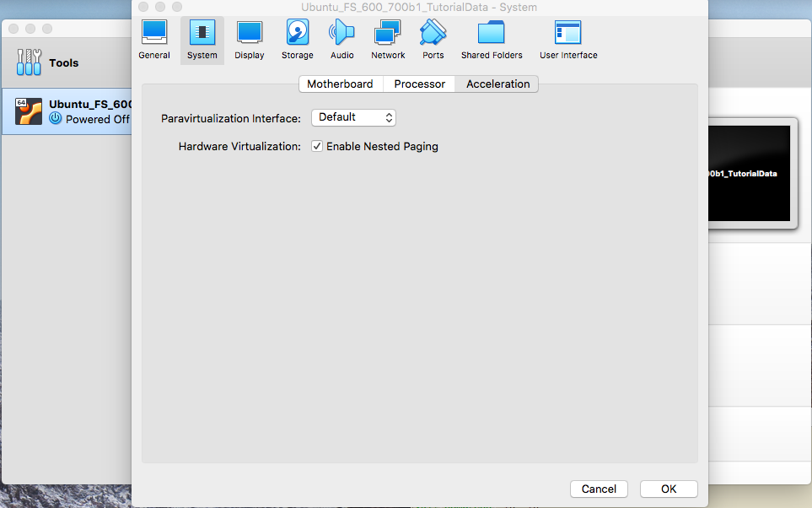This screenshot has height=508, width=812.
Task: Open User Interface settings
Action: point(568,40)
